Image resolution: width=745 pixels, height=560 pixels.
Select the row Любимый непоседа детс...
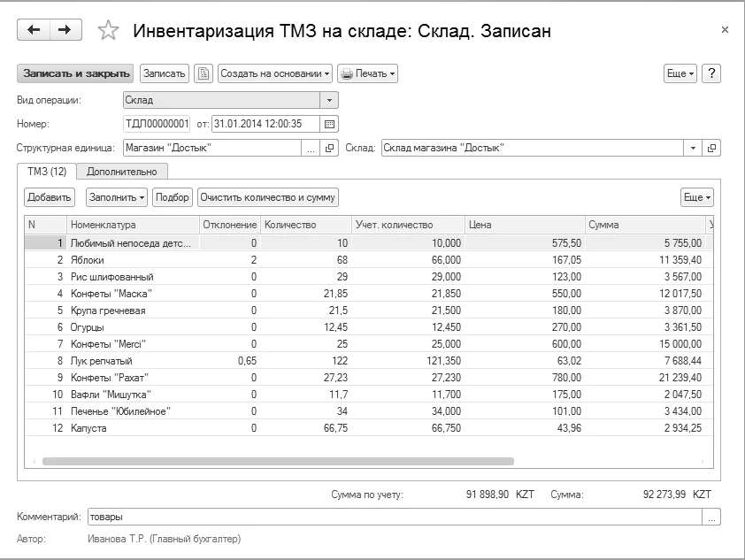pos(369,243)
